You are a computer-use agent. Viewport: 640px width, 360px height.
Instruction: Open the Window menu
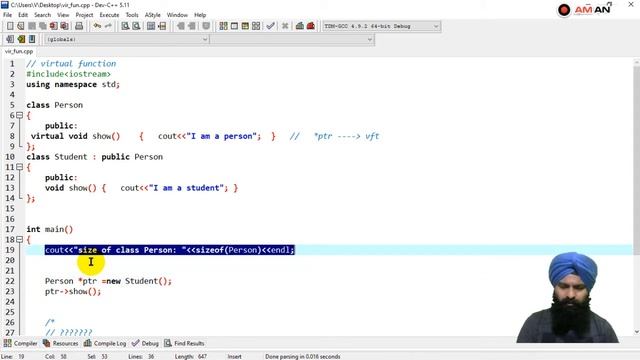pos(177,15)
